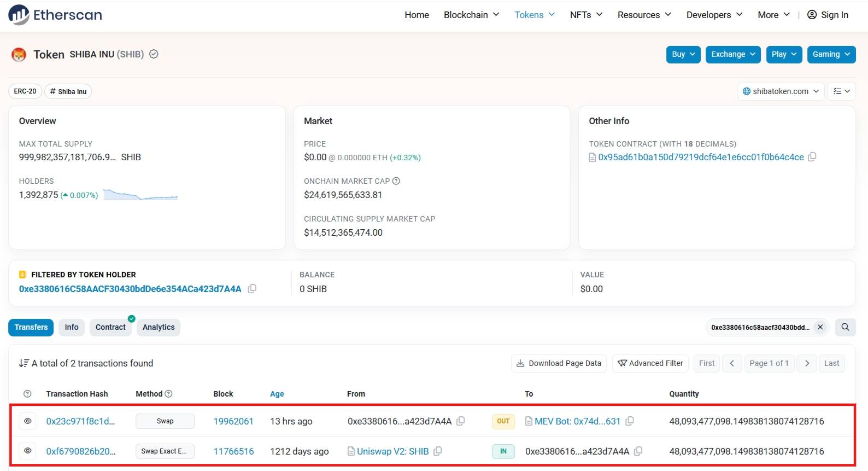Copy the token contract address
Viewport: 868px width, 471px height.
812,157
